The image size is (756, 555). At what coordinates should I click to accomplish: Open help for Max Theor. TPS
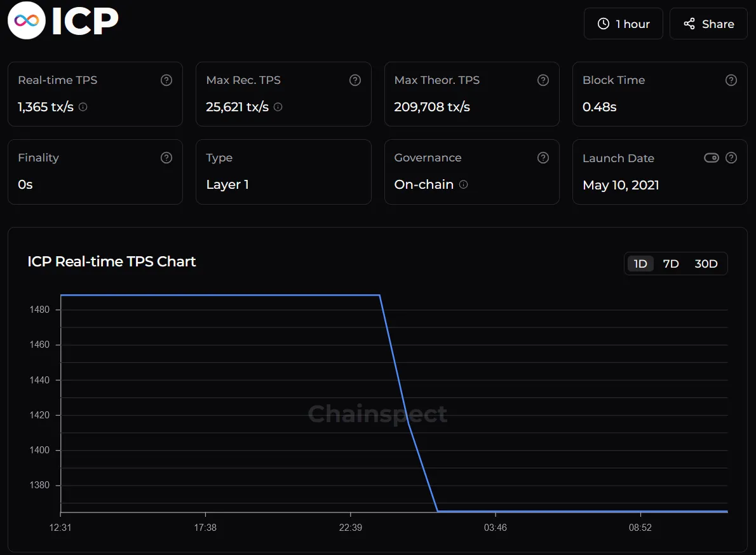543,80
